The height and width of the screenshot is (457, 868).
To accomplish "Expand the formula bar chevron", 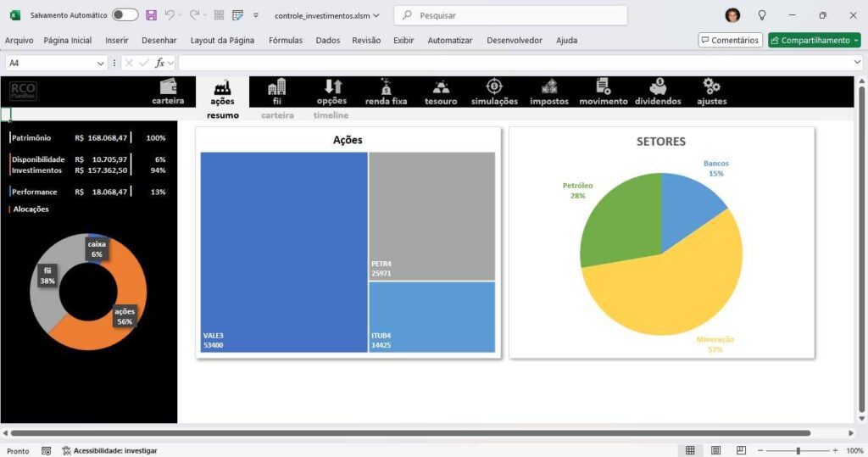I will pyautogui.click(x=858, y=63).
